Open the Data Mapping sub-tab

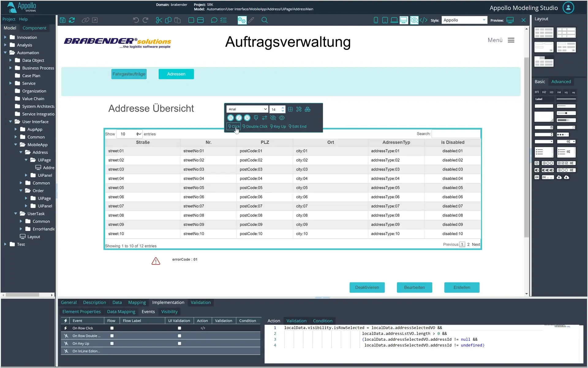click(121, 312)
